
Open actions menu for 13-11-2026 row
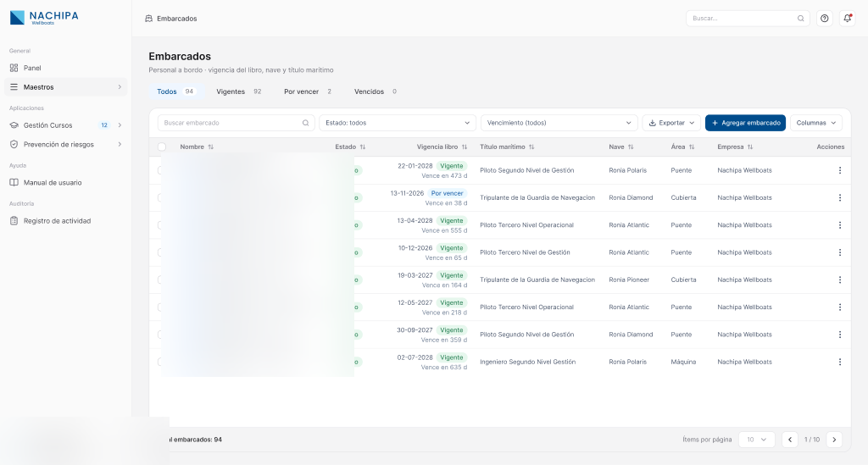point(840,198)
